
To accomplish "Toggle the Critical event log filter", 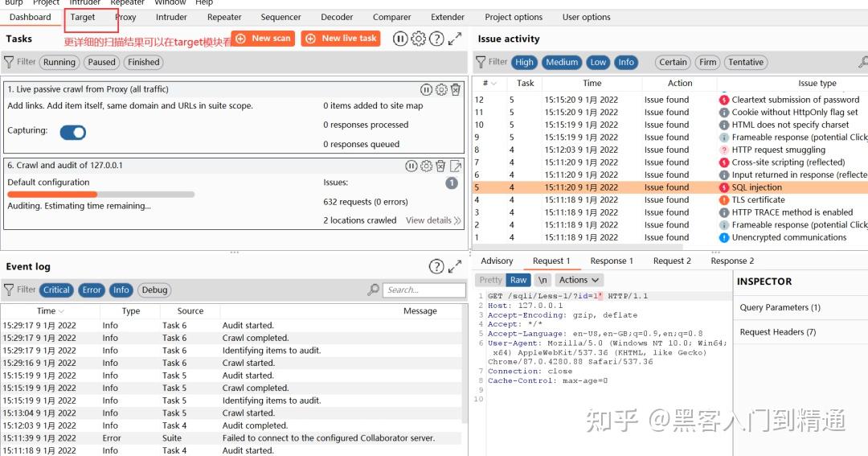I will tap(56, 290).
